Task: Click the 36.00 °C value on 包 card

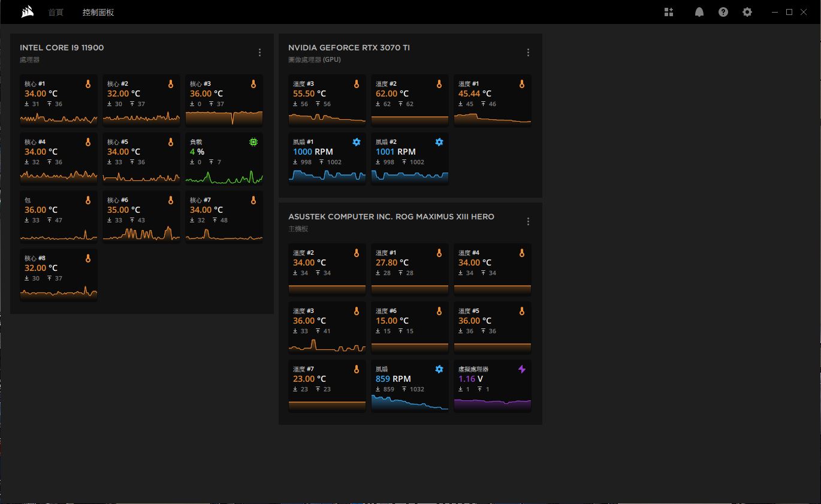Action: [41, 210]
